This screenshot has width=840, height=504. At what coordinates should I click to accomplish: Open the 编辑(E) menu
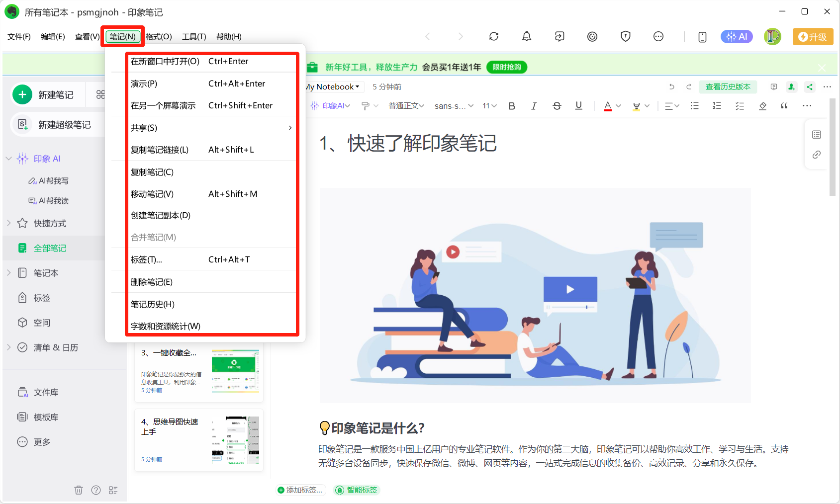[53, 37]
